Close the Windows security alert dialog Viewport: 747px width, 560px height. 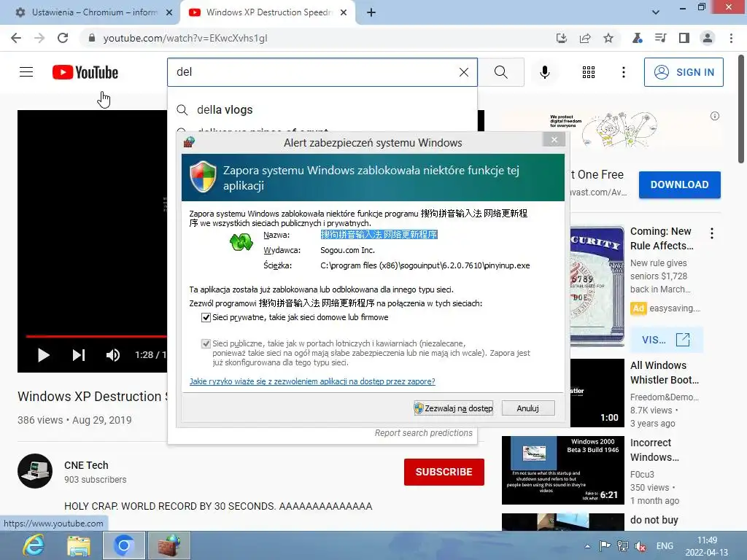pyautogui.click(x=554, y=139)
